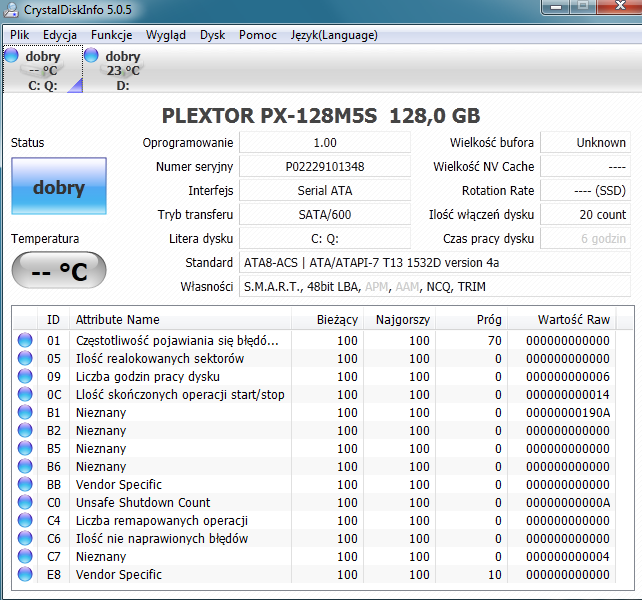Viewport: 642px width, 600px height.
Task: Click the power on hours field 6 godzin
Action: 585,238
